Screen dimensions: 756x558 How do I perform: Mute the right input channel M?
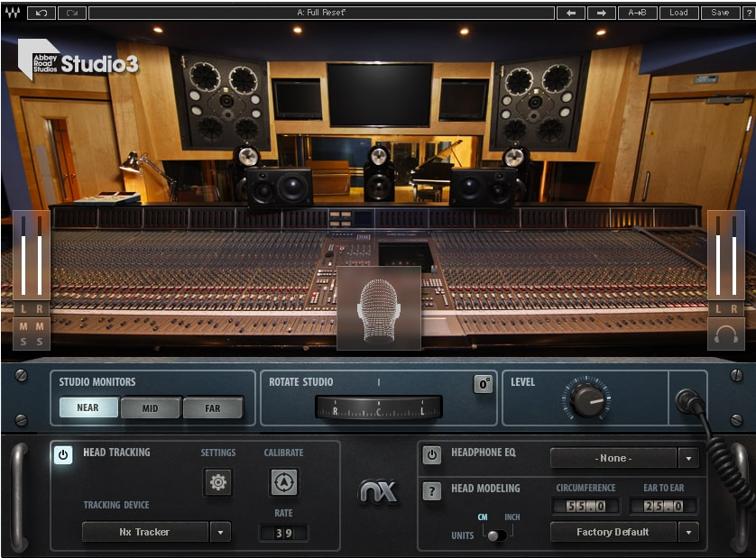tap(40, 326)
